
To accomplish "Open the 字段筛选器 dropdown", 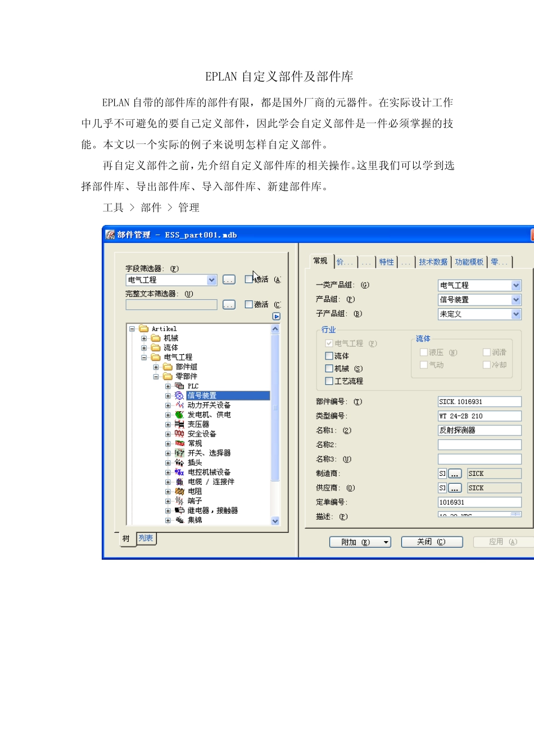I will (x=212, y=280).
